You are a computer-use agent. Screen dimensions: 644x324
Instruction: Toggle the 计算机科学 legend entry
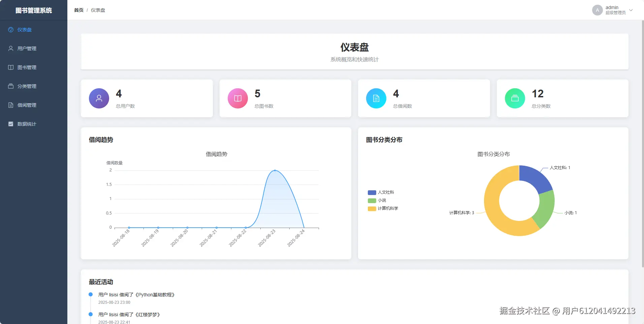coord(383,208)
